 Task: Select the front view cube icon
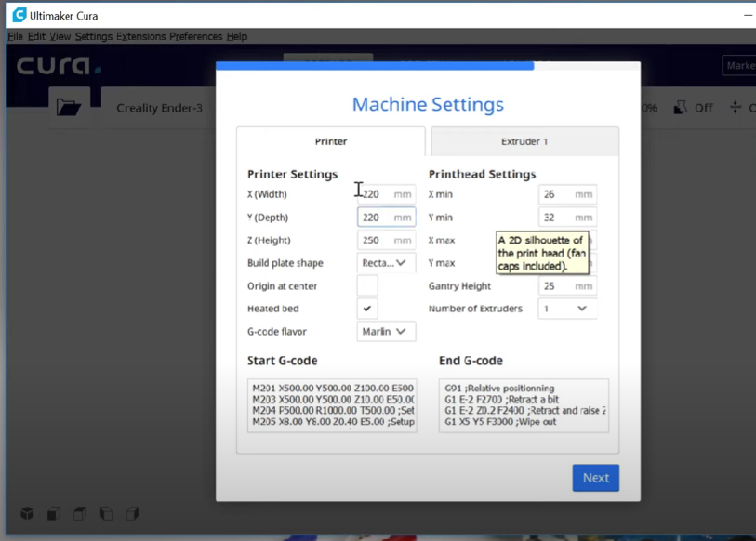(54, 513)
